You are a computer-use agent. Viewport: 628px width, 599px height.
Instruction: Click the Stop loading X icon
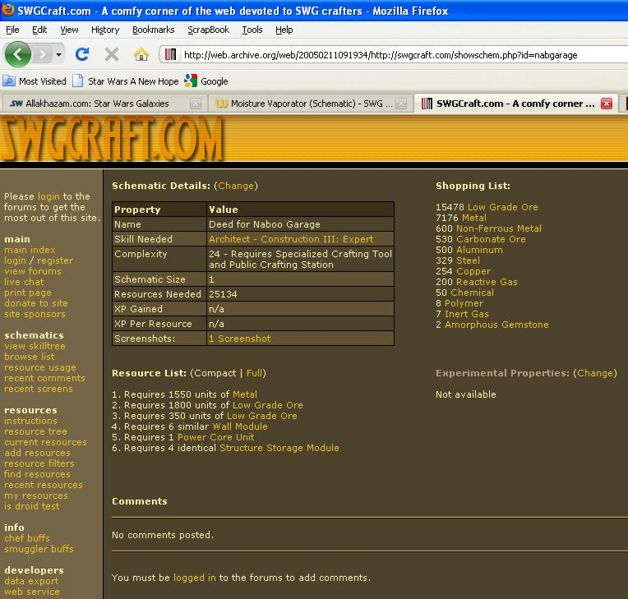click(111, 54)
